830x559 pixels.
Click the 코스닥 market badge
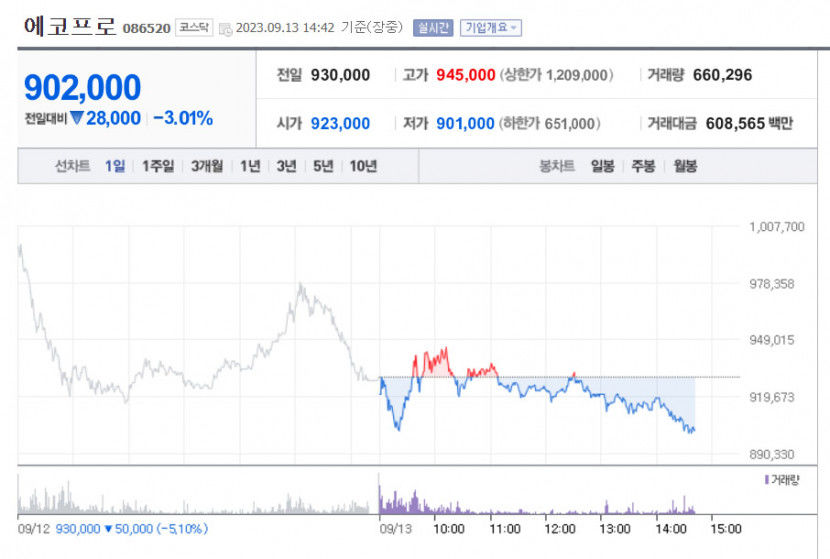pos(194,28)
